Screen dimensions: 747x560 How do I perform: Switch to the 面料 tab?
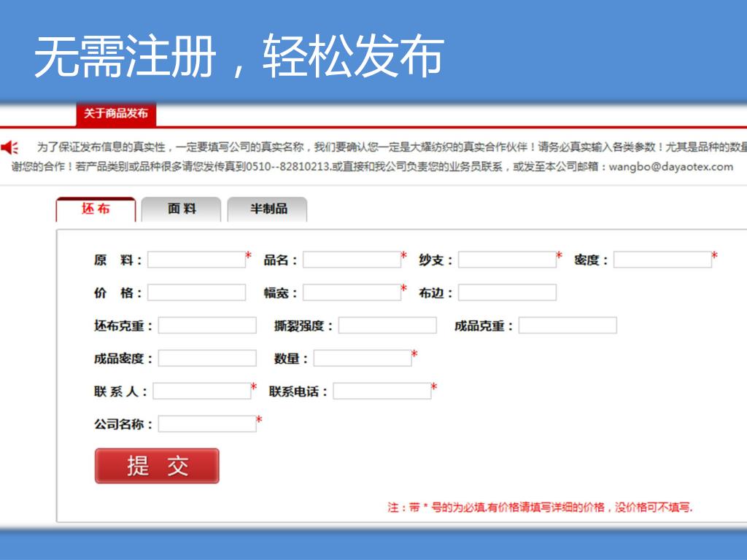pyautogui.click(x=182, y=209)
